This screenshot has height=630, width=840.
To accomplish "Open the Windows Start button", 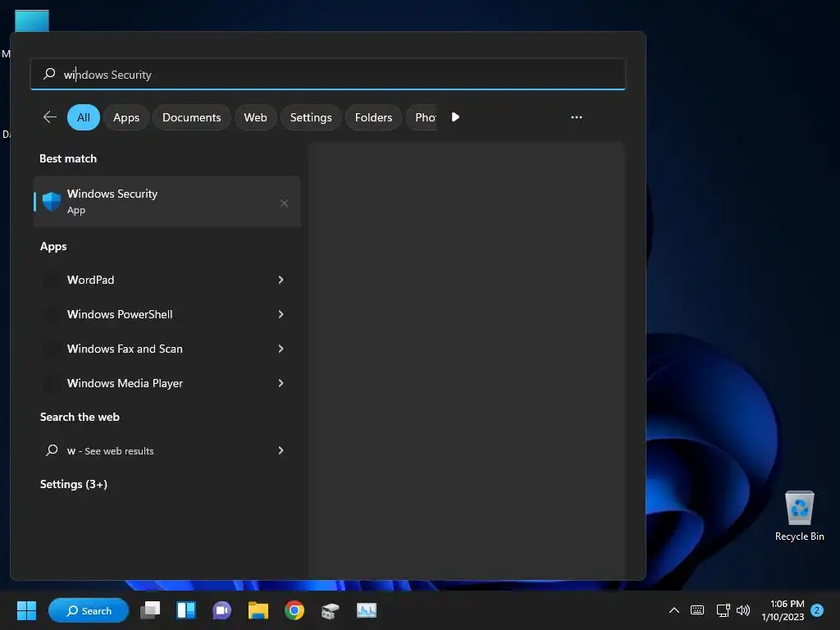I will click(x=26, y=610).
